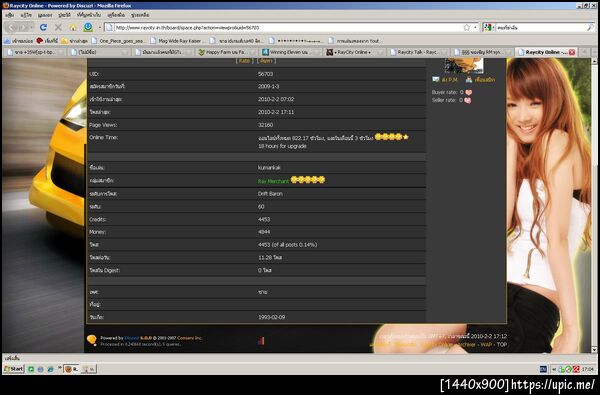Click the page scrollbar up arrow
The height and width of the screenshot is (395, 600).
pyautogui.click(x=594, y=61)
